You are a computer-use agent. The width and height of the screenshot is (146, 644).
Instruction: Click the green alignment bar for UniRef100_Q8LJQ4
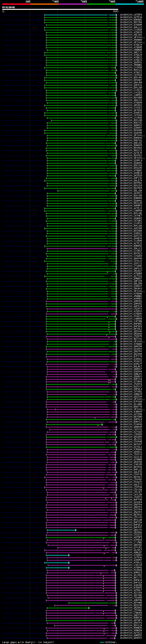click(x=87, y=191)
